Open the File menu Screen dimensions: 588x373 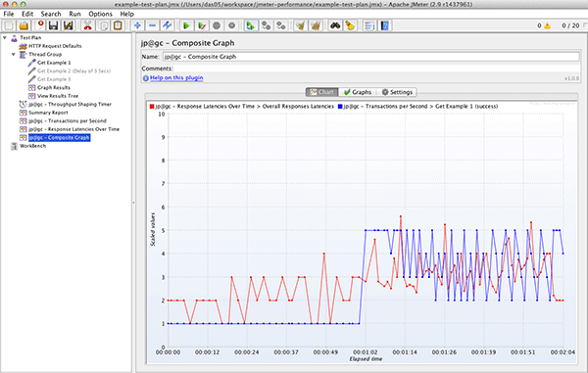[8, 14]
